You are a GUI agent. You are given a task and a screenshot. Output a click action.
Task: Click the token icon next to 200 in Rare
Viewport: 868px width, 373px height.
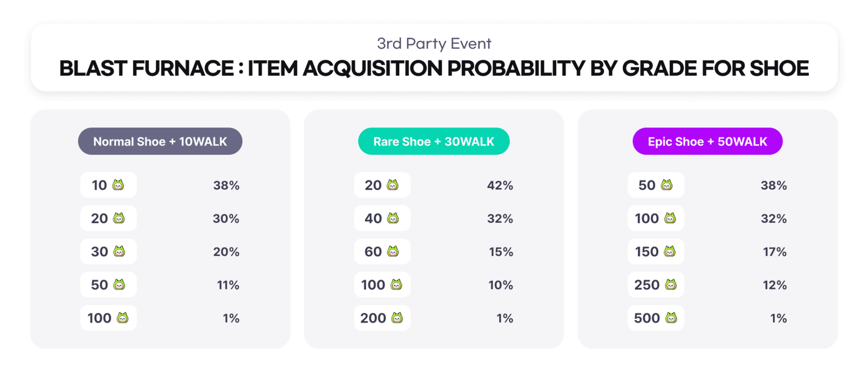tap(397, 318)
